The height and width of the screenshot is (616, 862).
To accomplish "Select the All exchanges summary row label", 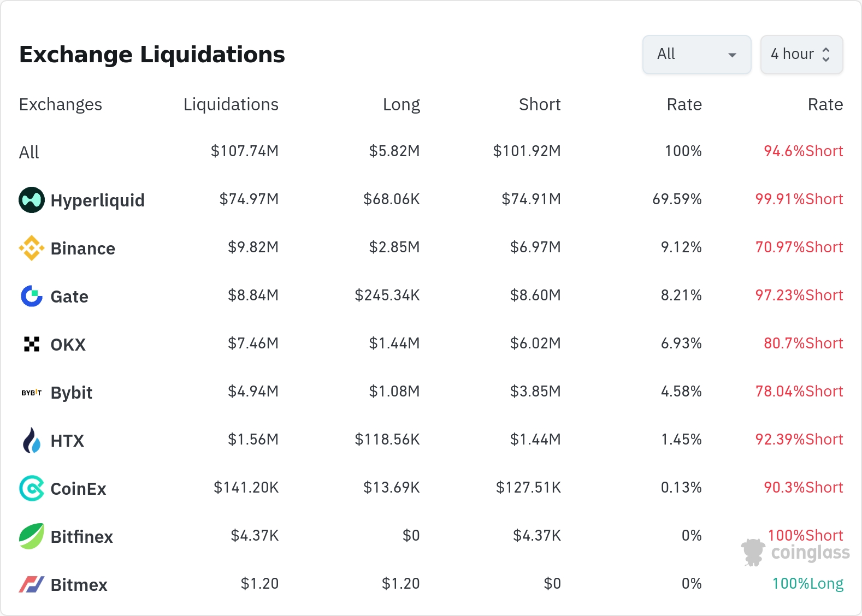I will (29, 152).
